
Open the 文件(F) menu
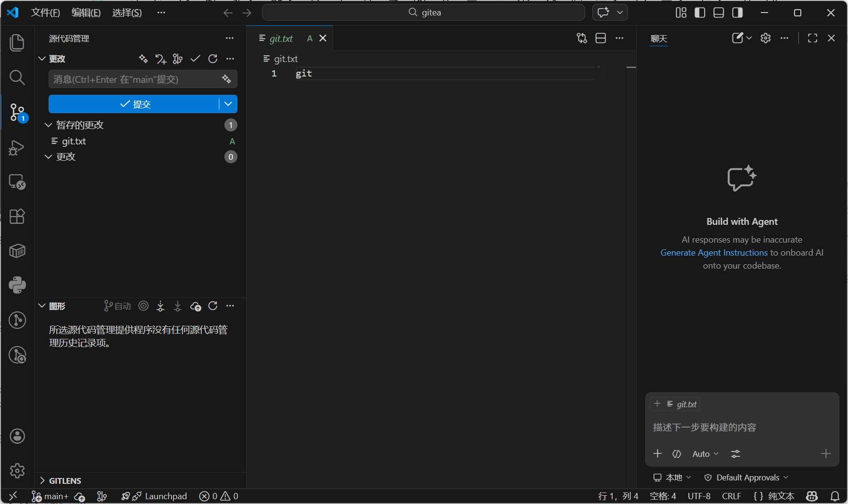[45, 13]
